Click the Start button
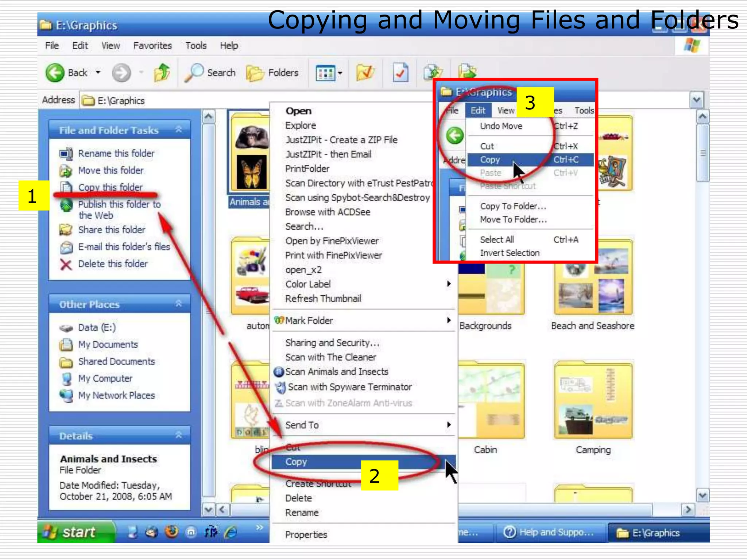Screen dimensions: 747x560 tap(76, 532)
